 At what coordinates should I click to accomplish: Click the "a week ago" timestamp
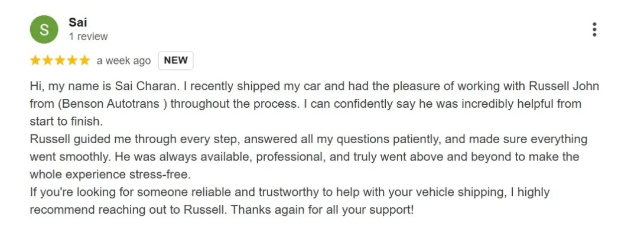coord(123,61)
